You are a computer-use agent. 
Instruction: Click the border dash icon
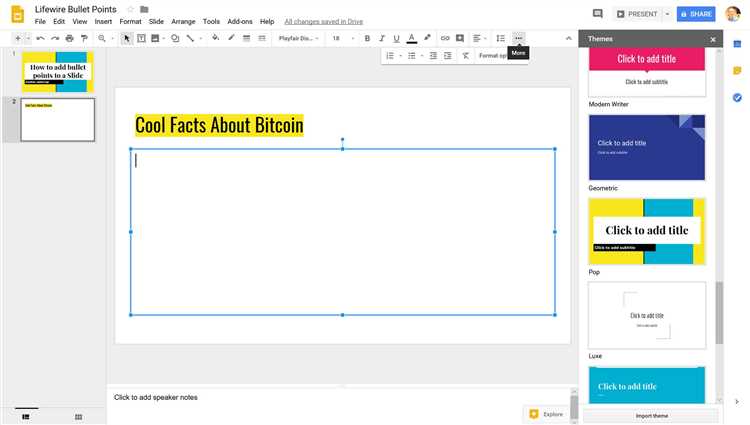pyautogui.click(x=262, y=38)
